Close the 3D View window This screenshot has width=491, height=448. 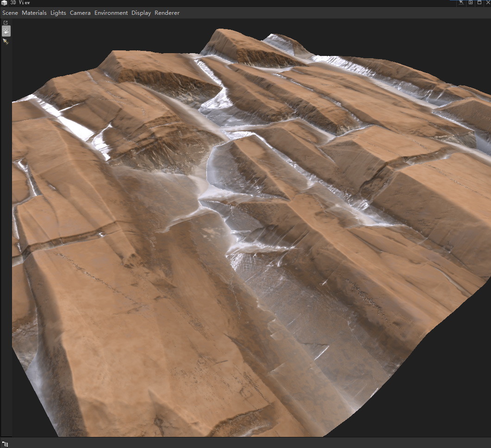pos(488,2)
